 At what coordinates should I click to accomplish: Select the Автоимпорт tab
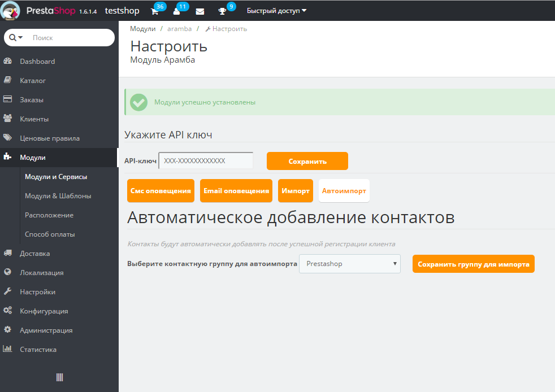coord(344,191)
